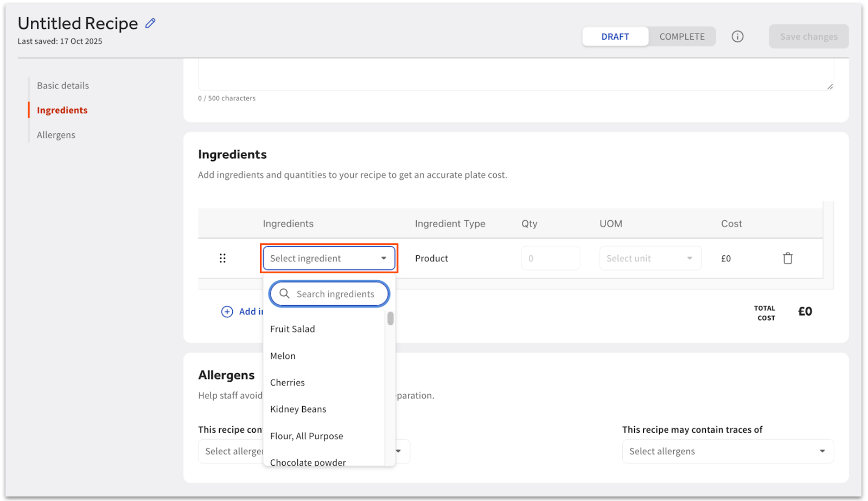
Task: Navigate to Allergens in the sidebar
Action: (56, 135)
